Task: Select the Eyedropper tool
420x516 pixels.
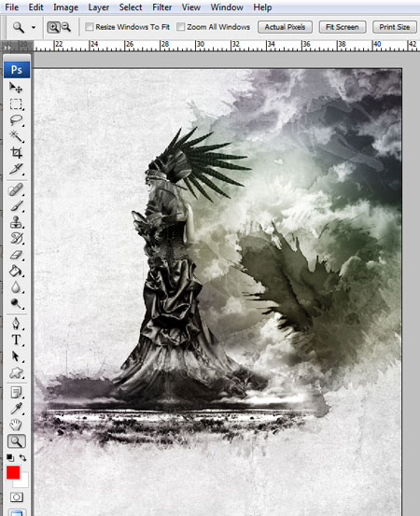Action: (16, 409)
